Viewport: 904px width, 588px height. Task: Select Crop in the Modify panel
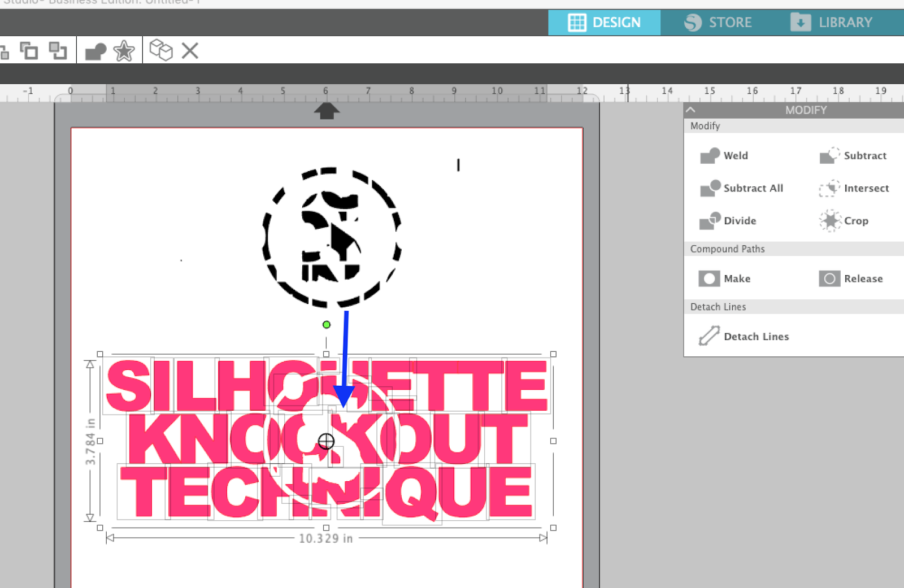[846, 221]
